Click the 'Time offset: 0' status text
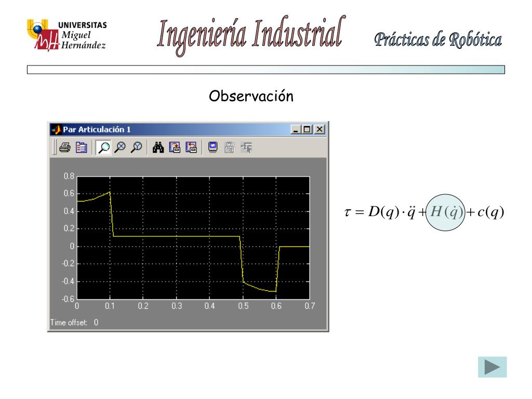The image size is (532, 399). [x=74, y=322]
